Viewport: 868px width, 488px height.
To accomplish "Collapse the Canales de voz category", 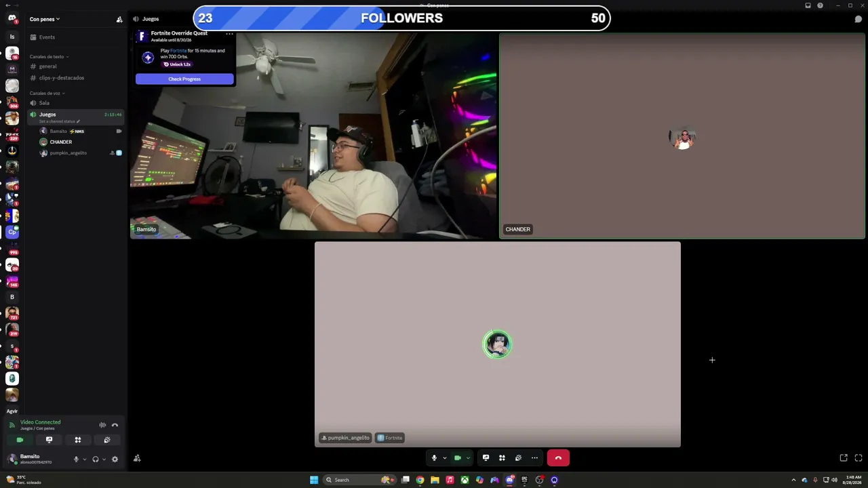I will (47, 94).
